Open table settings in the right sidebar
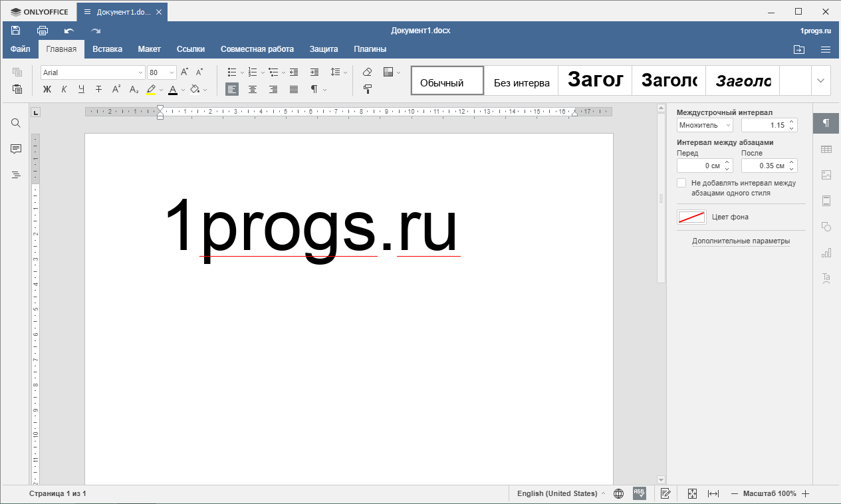This screenshot has width=841, height=504. 826,150
